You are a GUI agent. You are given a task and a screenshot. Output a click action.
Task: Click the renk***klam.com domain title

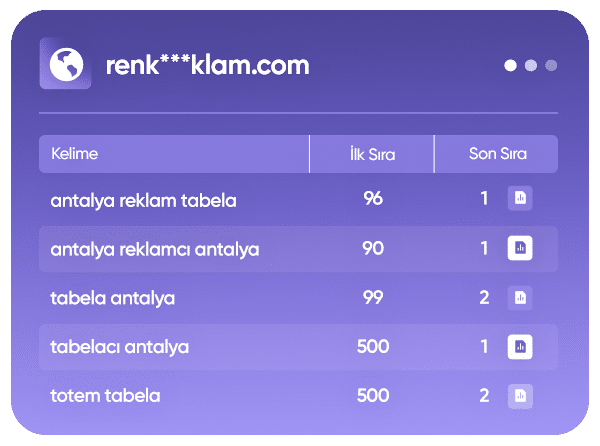[x=207, y=65]
